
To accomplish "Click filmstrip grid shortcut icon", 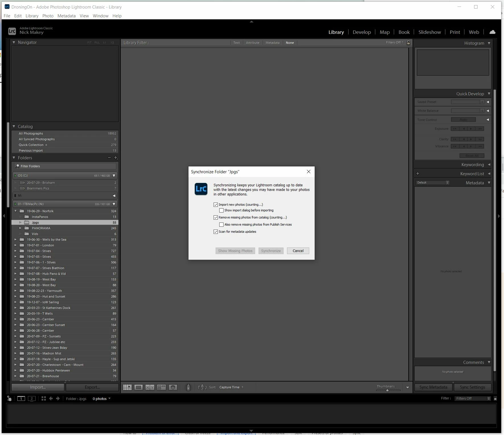I will (44, 399).
